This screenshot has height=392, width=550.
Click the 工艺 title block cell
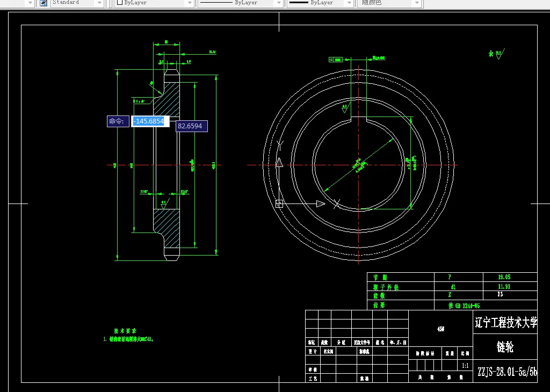coord(313,379)
